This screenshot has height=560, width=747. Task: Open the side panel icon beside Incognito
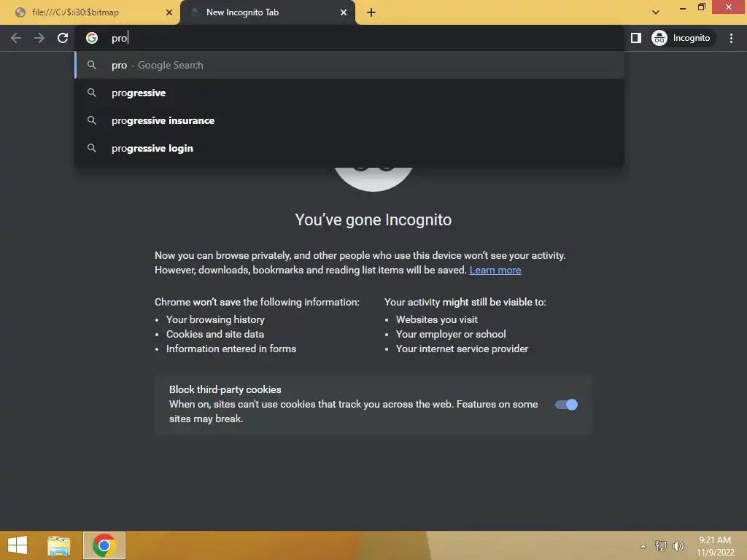(635, 38)
